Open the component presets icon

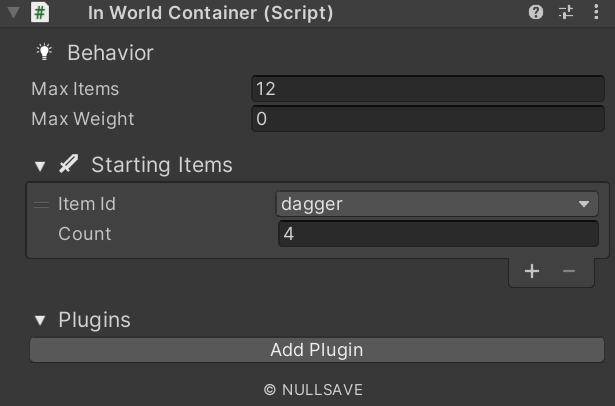tap(566, 13)
